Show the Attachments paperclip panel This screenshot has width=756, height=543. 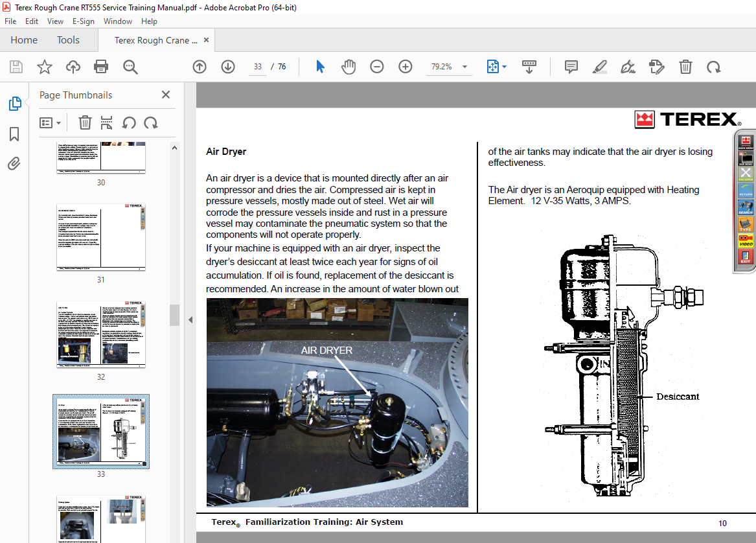coord(14,164)
